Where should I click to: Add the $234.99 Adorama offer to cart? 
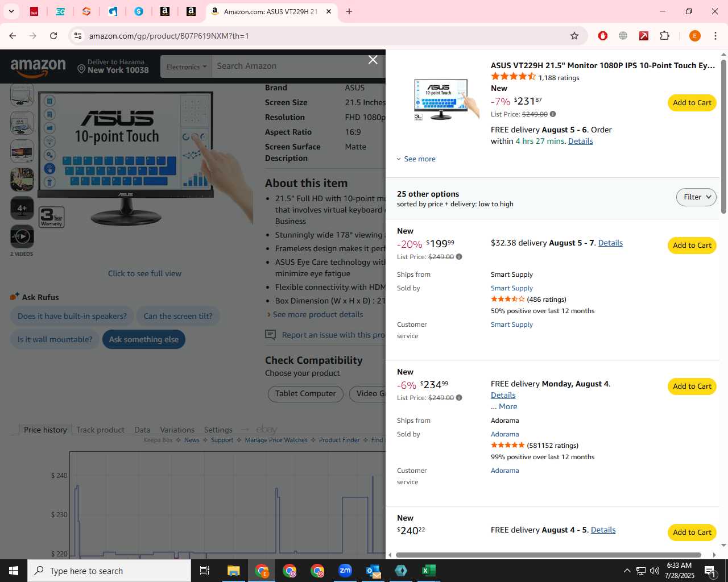[x=692, y=386]
